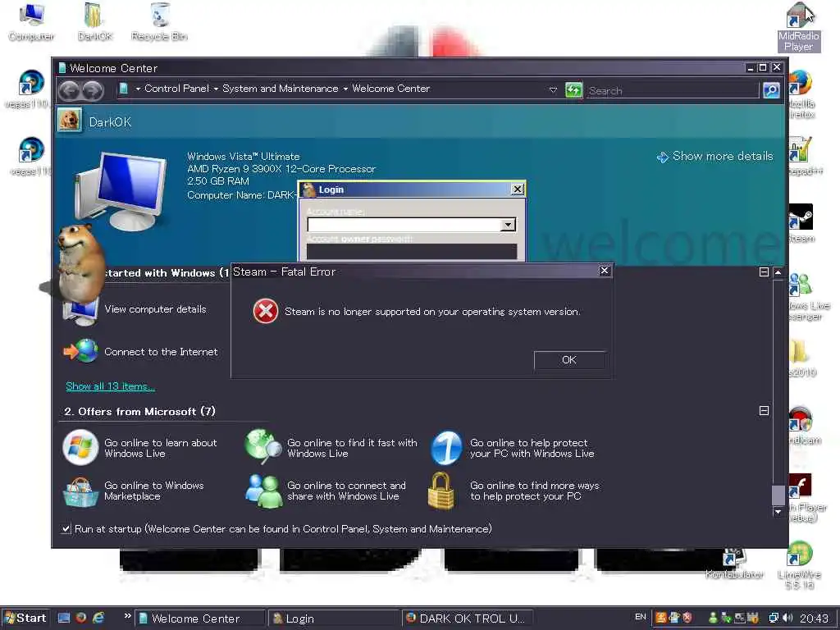Expand the Control Panel breadcrumb arrow
The image size is (840, 630).
pos(138,89)
